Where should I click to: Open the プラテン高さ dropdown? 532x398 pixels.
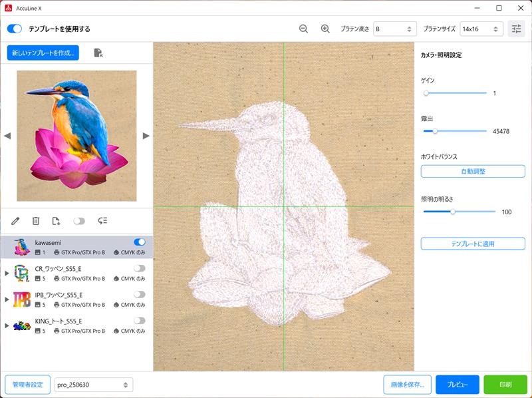tap(394, 29)
